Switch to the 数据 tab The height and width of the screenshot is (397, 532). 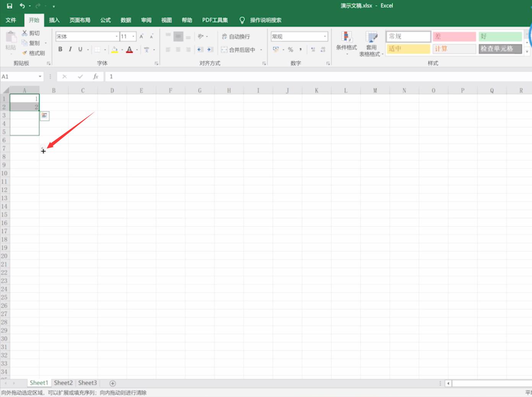[x=126, y=20]
